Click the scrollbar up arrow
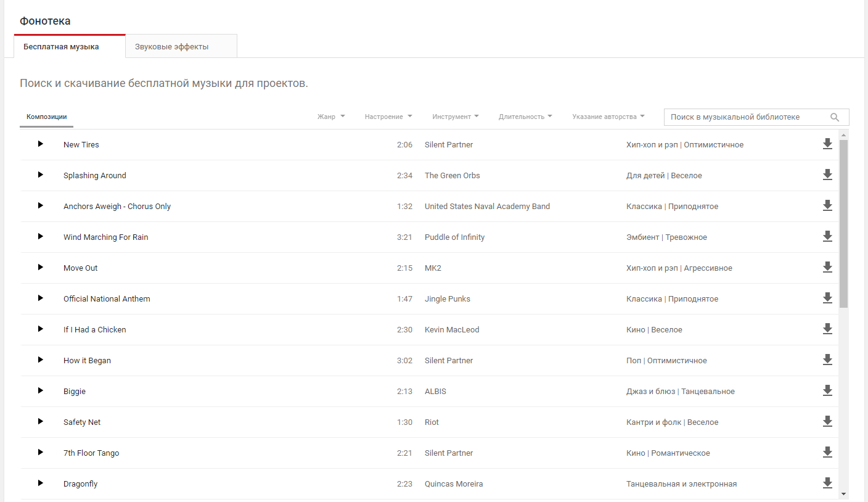Viewport: 868px width, 502px height. (844, 134)
